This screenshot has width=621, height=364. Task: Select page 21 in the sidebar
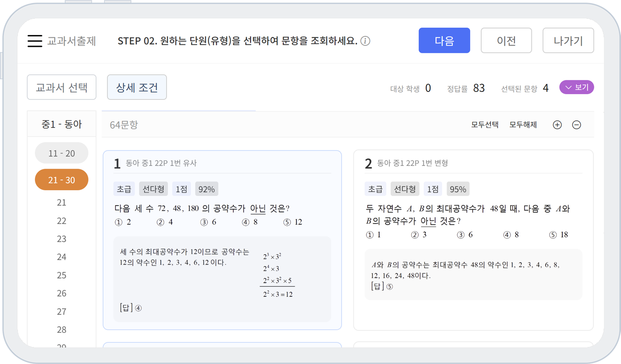pyautogui.click(x=62, y=203)
